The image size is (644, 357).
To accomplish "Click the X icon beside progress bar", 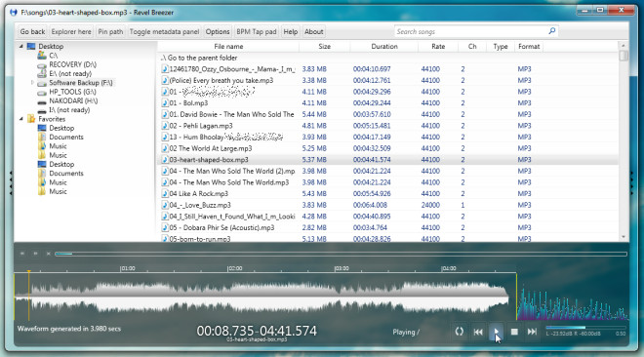I will (x=48, y=254).
